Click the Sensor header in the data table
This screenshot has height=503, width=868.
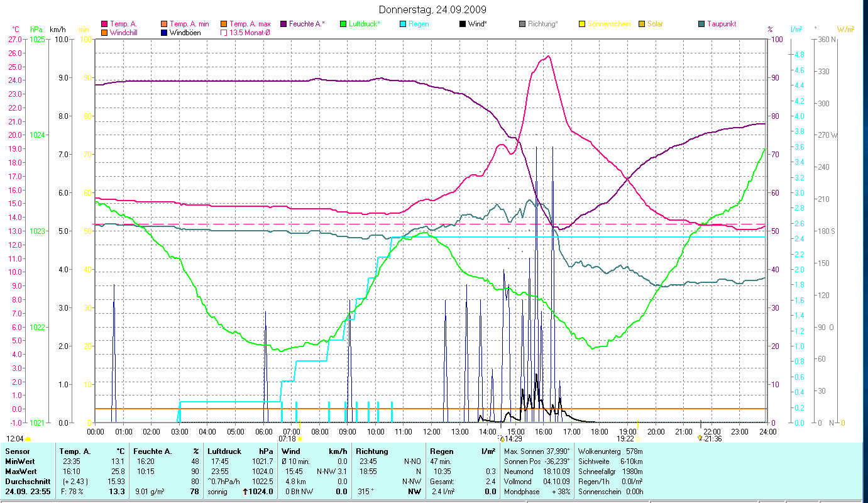click(x=16, y=451)
